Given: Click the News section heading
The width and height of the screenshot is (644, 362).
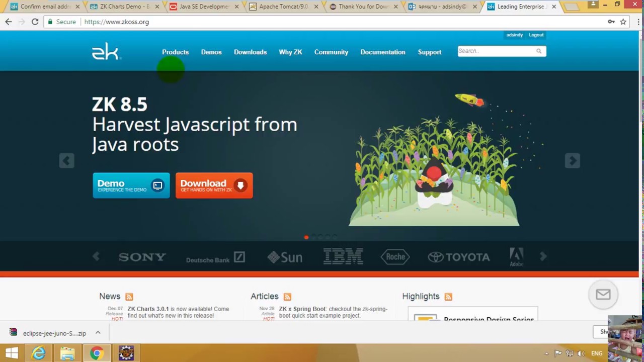Looking at the screenshot, I should 110,296.
